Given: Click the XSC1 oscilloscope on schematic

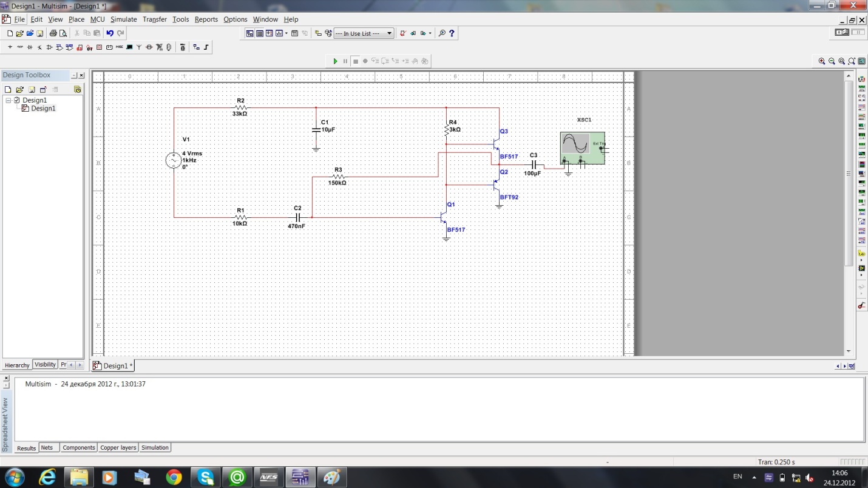Looking at the screenshot, I should [582, 148].
